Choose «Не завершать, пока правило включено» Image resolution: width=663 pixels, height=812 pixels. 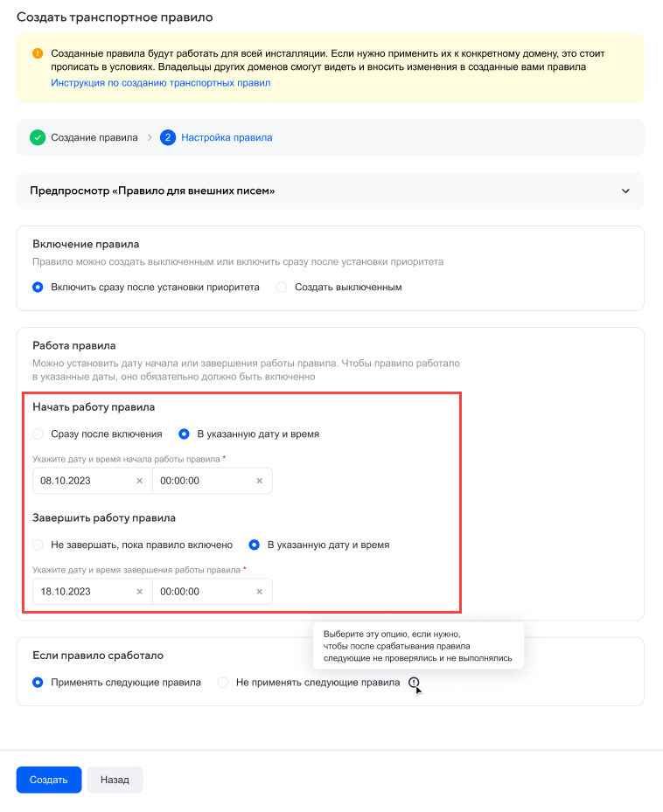(x=38, y=545)
